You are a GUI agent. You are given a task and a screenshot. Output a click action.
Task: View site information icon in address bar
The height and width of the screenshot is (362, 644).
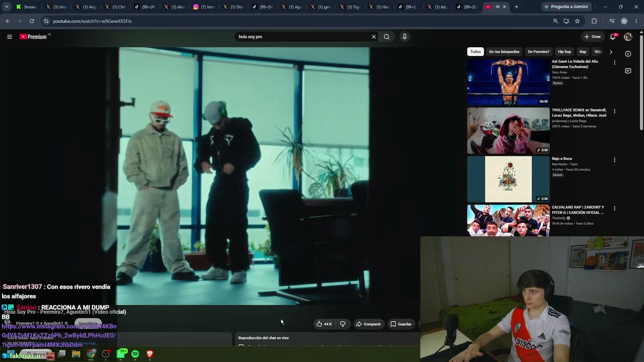(46, 21)
